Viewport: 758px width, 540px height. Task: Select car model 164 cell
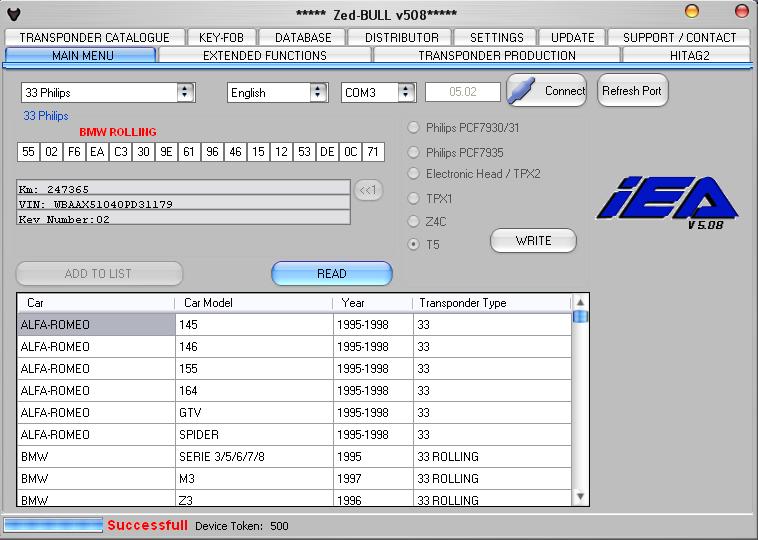(x=254, y=391)
